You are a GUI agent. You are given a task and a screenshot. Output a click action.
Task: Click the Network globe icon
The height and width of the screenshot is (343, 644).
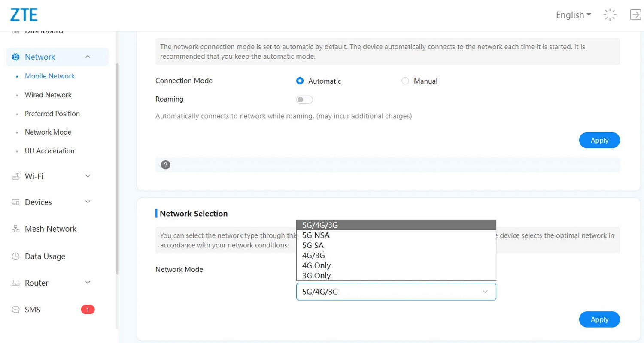click(16, 57)
